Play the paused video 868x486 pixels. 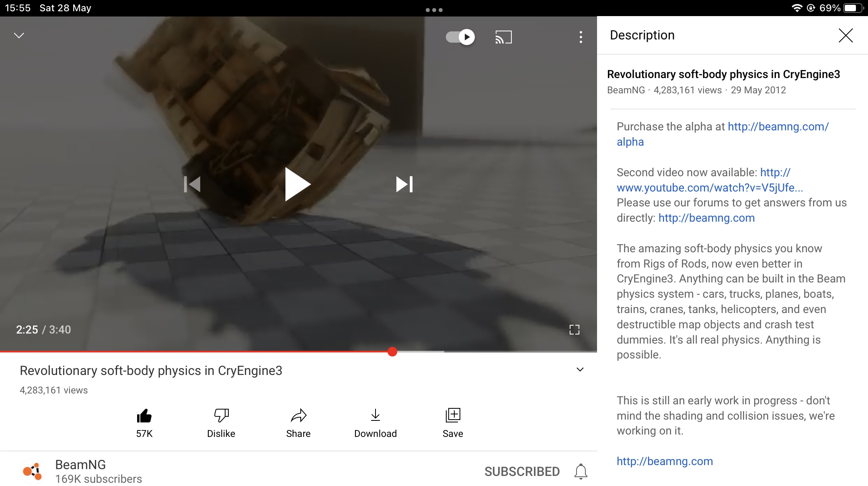[x=298, y=184]
